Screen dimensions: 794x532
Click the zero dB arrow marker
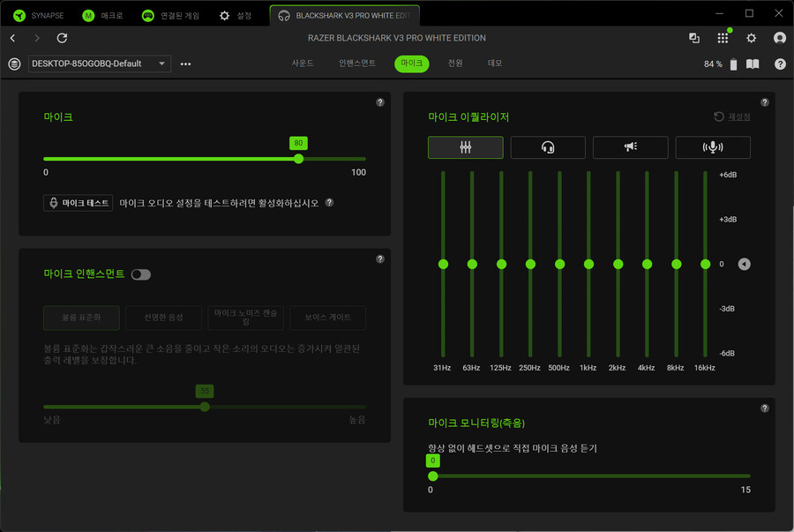744,264
